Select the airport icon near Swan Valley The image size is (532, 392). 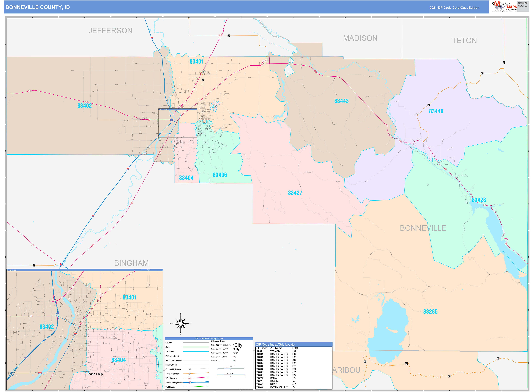[428, 105]
